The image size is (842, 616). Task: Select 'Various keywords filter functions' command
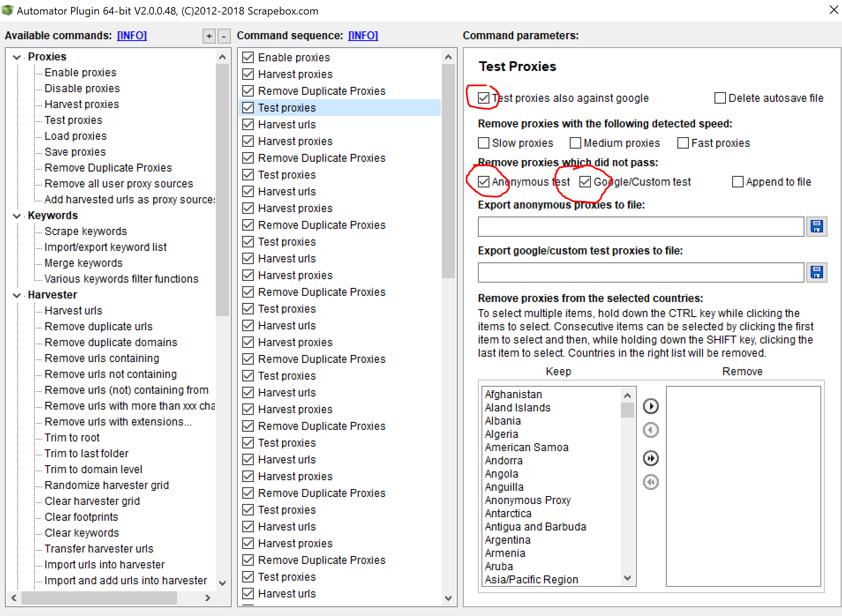point(121,279)
